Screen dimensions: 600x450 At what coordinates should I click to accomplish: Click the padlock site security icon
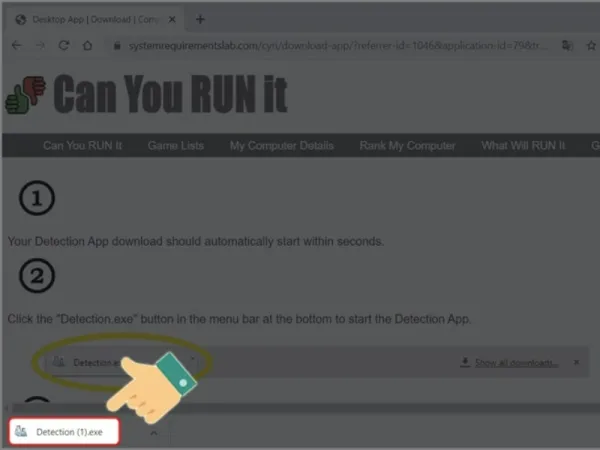pos(117,46)
